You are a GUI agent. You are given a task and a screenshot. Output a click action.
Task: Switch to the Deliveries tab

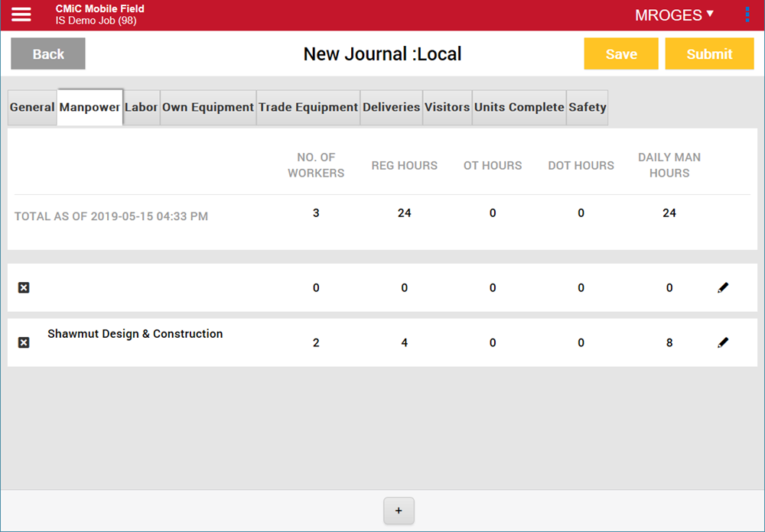click(391, 107)
